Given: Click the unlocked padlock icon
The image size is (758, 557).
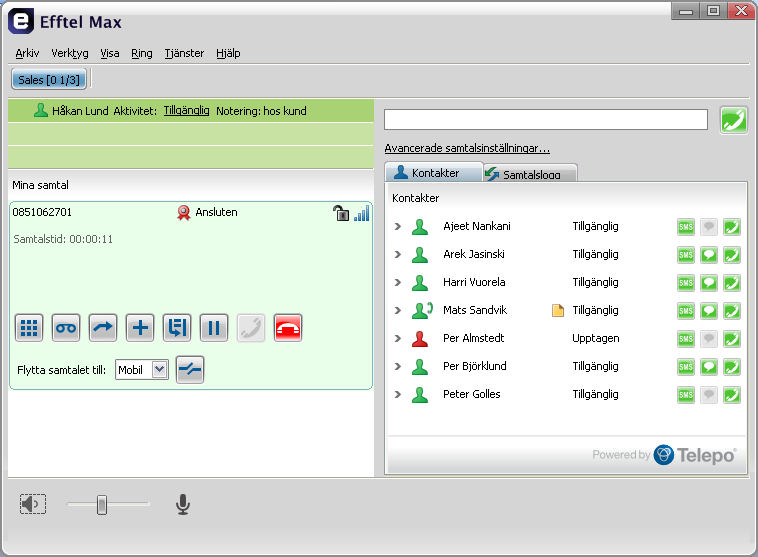Looking at the screenshot, I should [x=341, y=213].
